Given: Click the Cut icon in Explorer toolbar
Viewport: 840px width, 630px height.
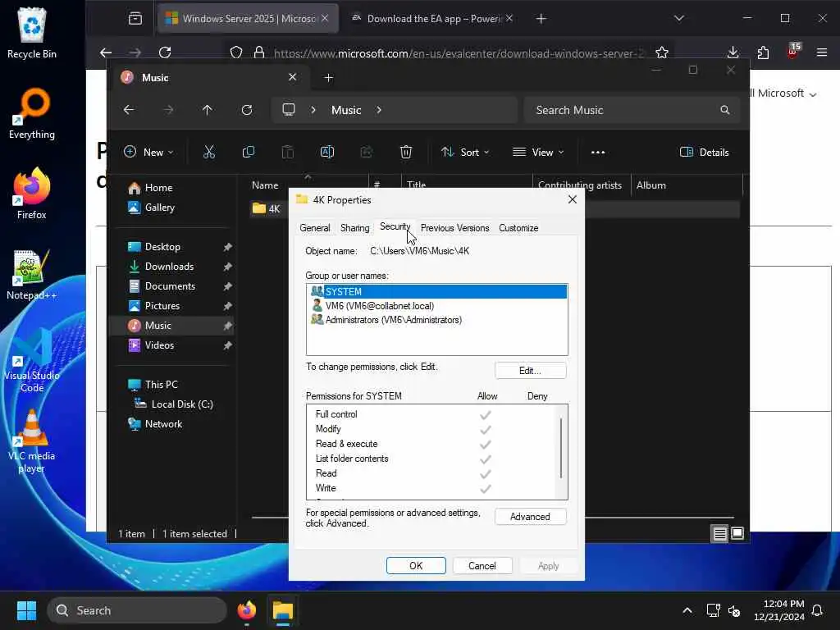Looking at the screenshot, I should 209,152.
